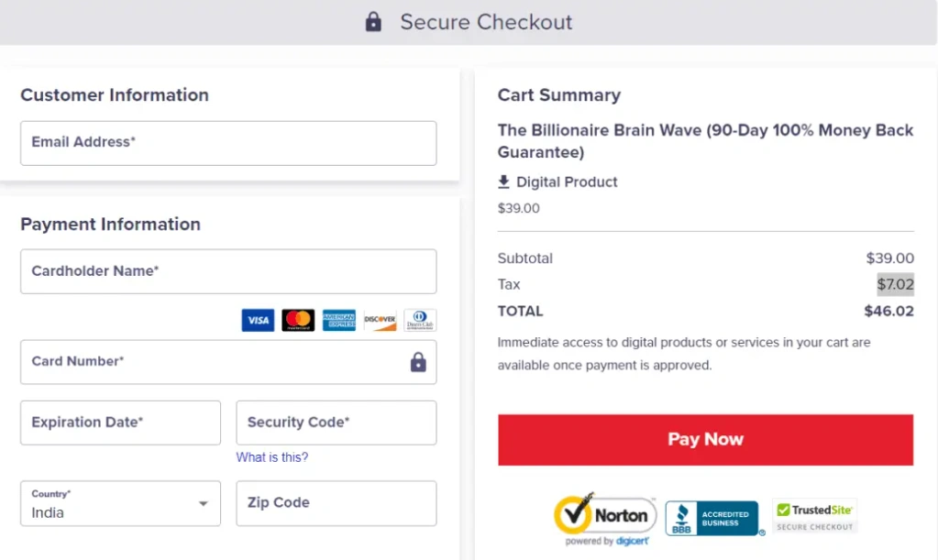Image resolution: width=938 pixels, height=560 pixels.
Task: Click the BBB Accredited Business badge
Action: pyautogui.click(x=713, y=519)
